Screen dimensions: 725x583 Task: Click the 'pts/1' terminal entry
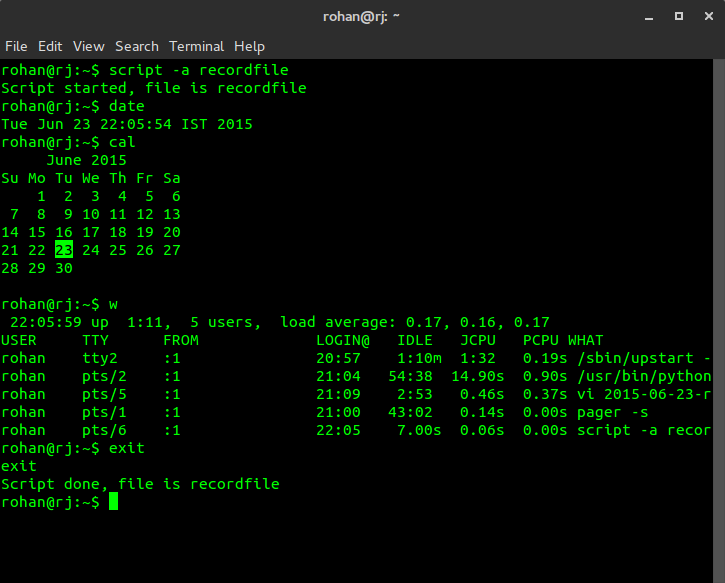pyautogui.click(x=104, y=412)
